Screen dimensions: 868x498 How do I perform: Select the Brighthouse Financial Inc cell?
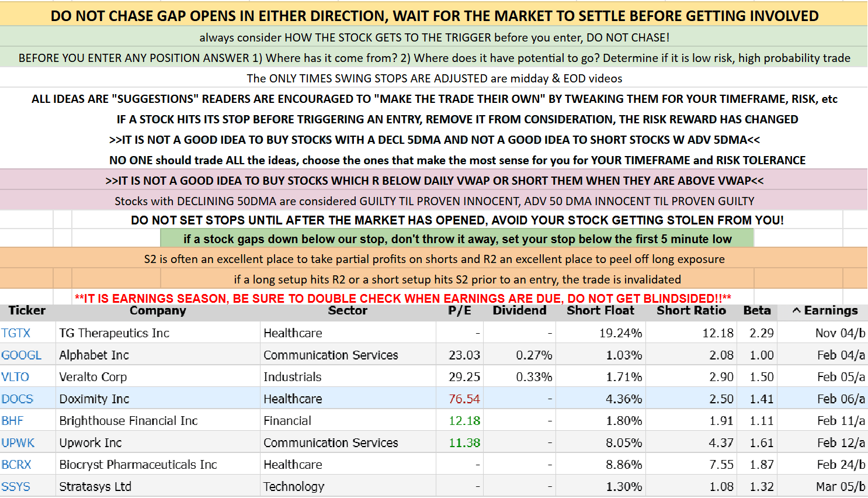pyautogui.click(x=158, y=421)
